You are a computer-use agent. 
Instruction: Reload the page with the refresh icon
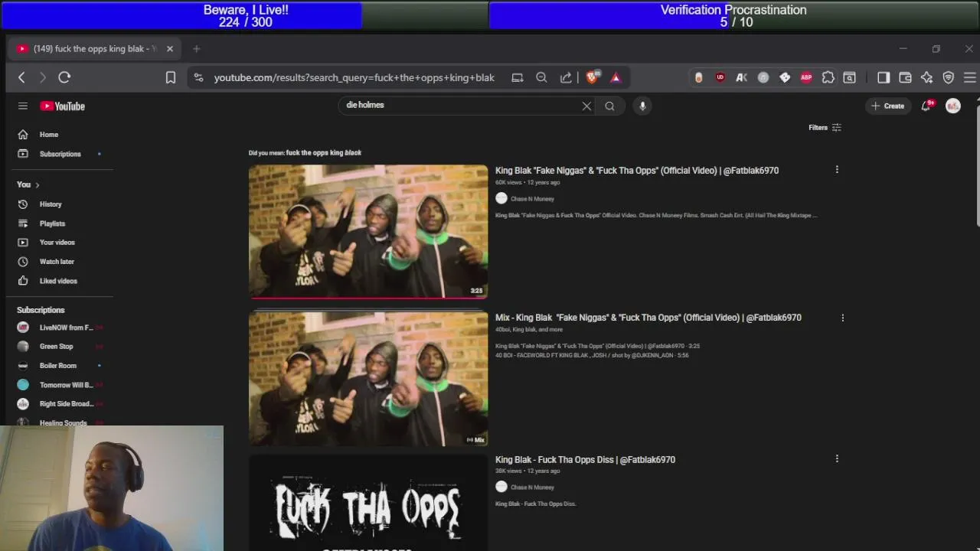click(x=64, y=77)
